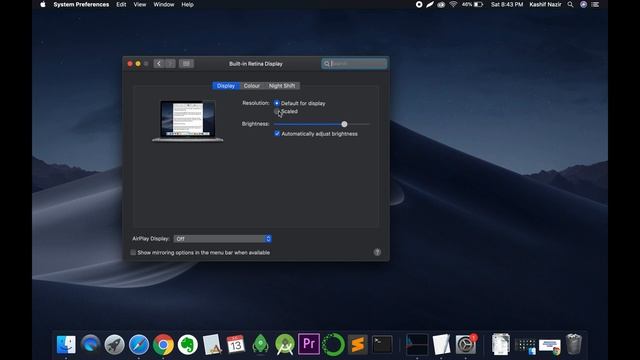640x360 pixels.
Task: Open Finder from the dock
Action: coord(66,344)
